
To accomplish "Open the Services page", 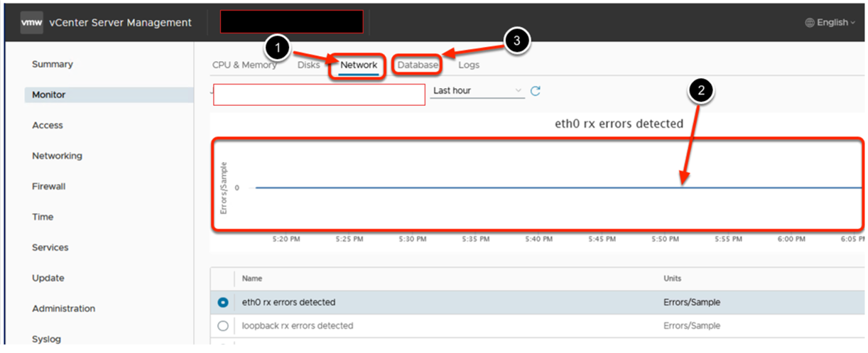I will [50, 248].
